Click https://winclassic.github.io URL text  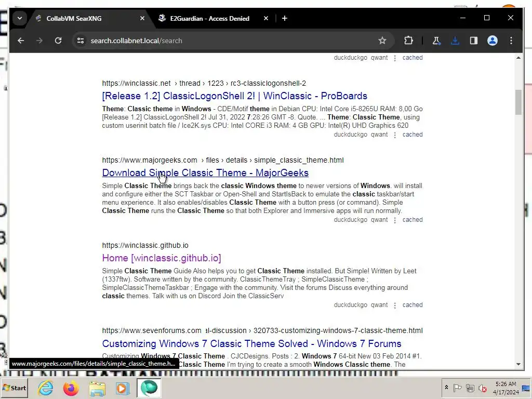point(145,245)
